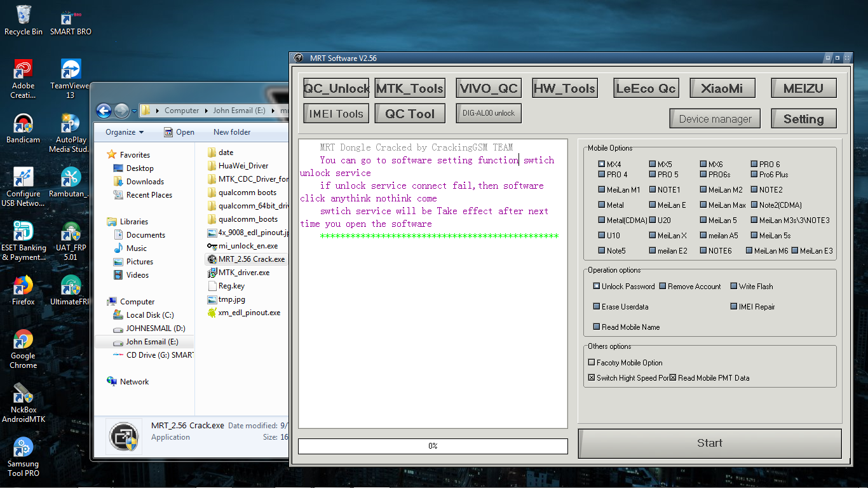Open the MEIZU tab
Image resolution: width=868 pixels, height=488 pixels.
[804, 88]
